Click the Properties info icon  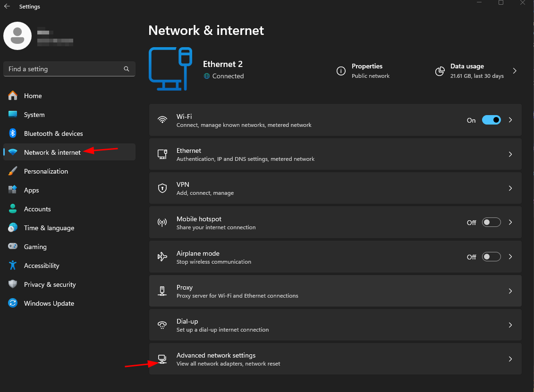click(x=341, y=71)
